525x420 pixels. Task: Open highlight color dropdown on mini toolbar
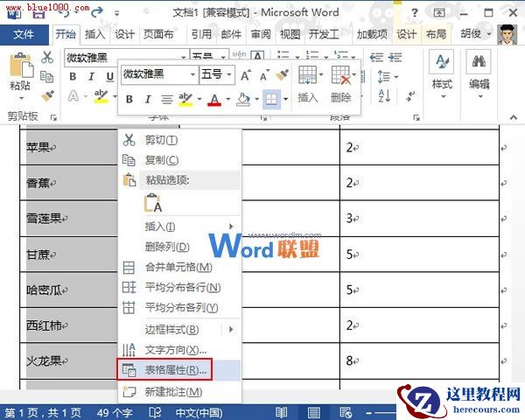click(199, 99)
